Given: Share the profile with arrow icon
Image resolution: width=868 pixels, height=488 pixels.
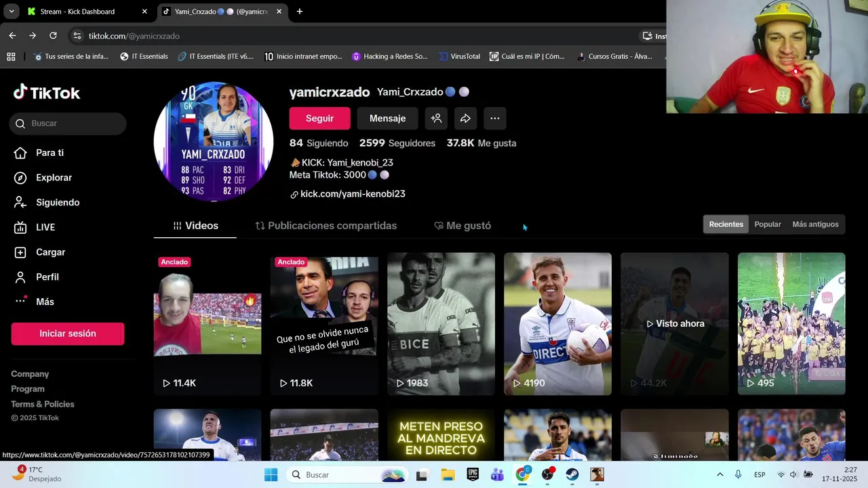Looking at the screenshot, I should tap(465, 118).
